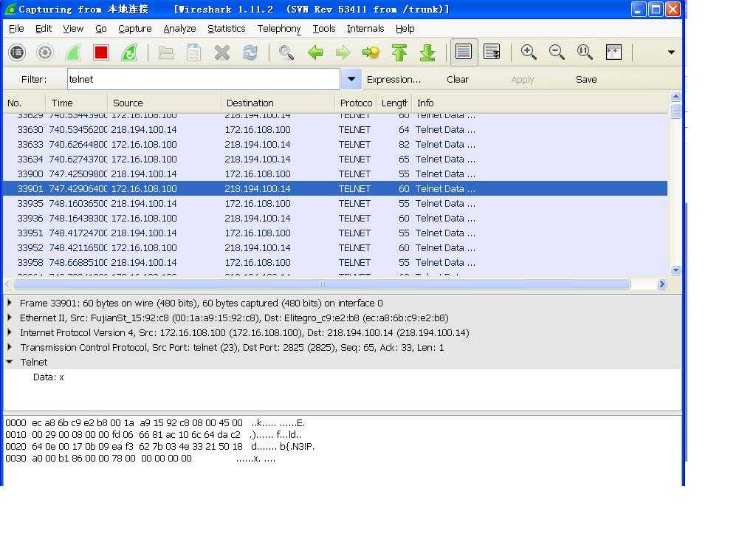Open the Help menu
The height and width of the screenshot is (545, 756).
pyautogui.click(x=405, y=29)
